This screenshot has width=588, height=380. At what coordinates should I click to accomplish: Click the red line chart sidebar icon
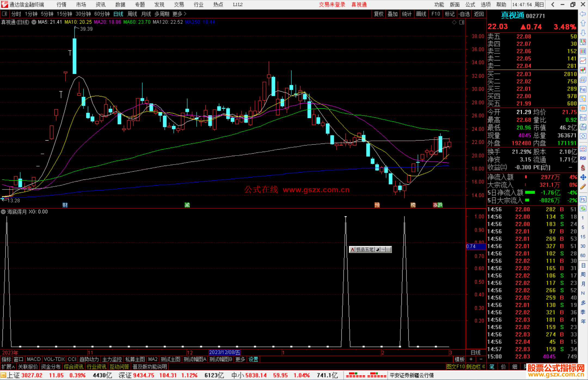(x=583, y=61)
